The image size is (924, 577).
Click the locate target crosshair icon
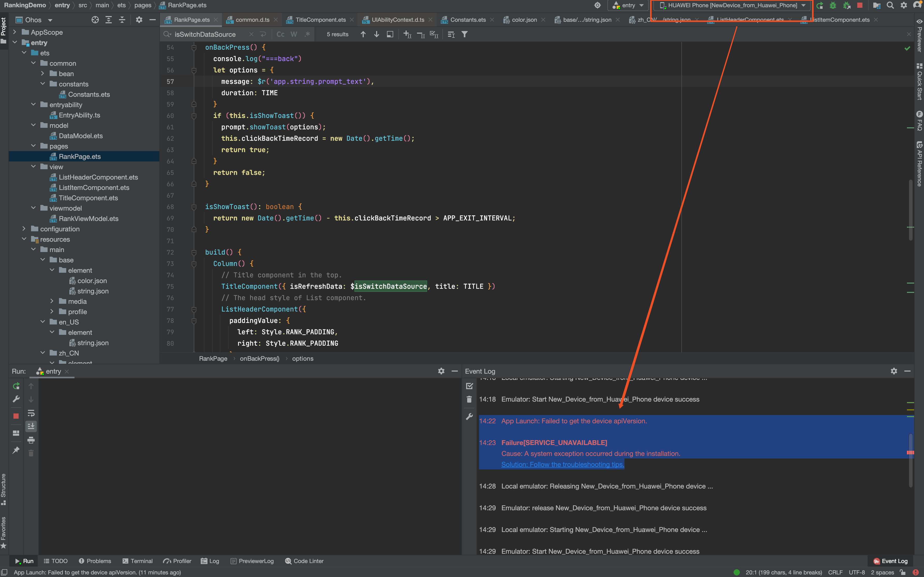point(598,5)
